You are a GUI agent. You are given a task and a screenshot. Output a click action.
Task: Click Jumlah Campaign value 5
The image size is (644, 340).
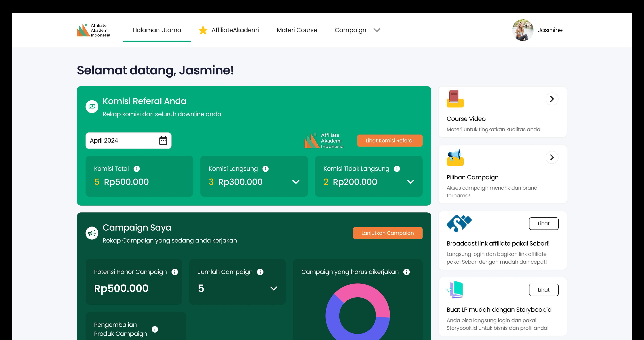point(201,289)
